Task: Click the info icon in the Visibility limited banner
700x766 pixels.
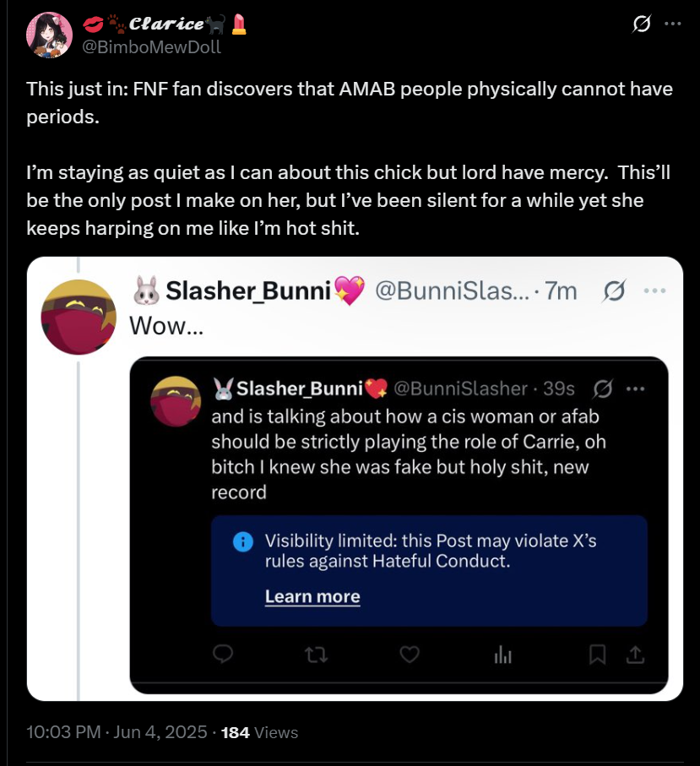Action: point(243,541)
